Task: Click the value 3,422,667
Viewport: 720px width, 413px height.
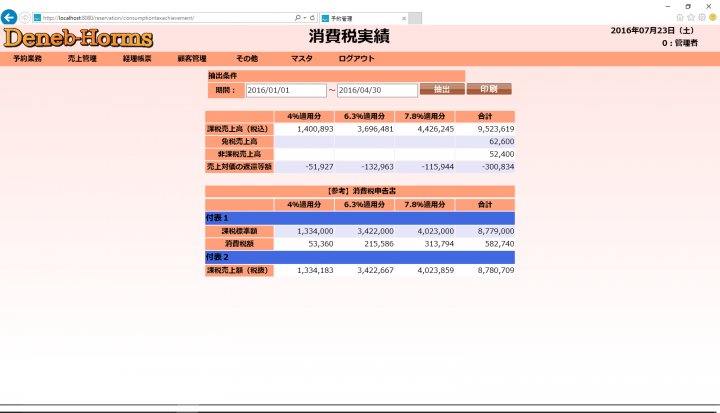Action: (375, 271)
